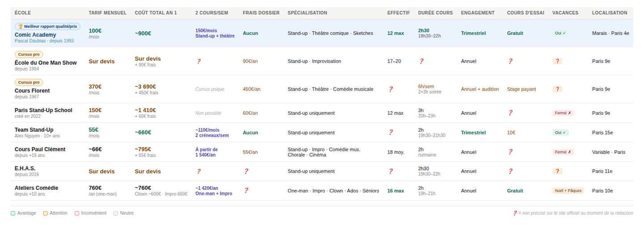644x230 pixels.
Task: Click the '150€/mois Stand-up + théâtre' cell
Action: (215, 33)
